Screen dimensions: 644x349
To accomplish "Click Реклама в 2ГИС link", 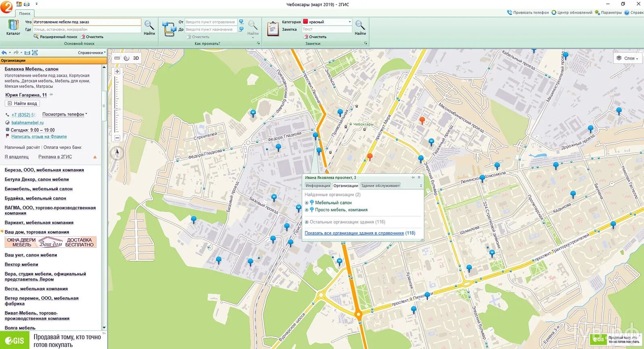I will [x=55, y=157].
